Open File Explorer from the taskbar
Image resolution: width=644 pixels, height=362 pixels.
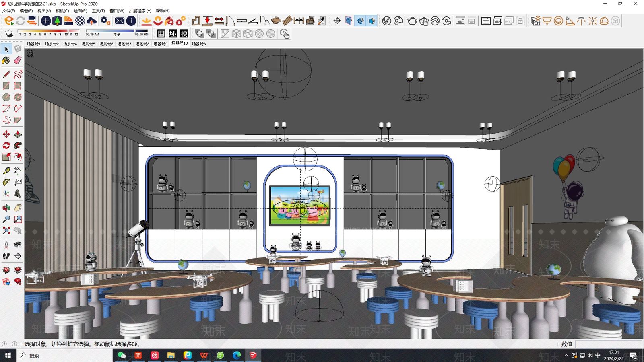[x=171, y=355]
